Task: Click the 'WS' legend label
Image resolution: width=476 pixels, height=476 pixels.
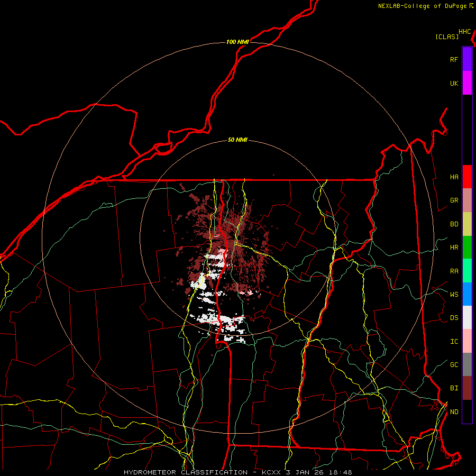Action: click(x=454, y=294)
